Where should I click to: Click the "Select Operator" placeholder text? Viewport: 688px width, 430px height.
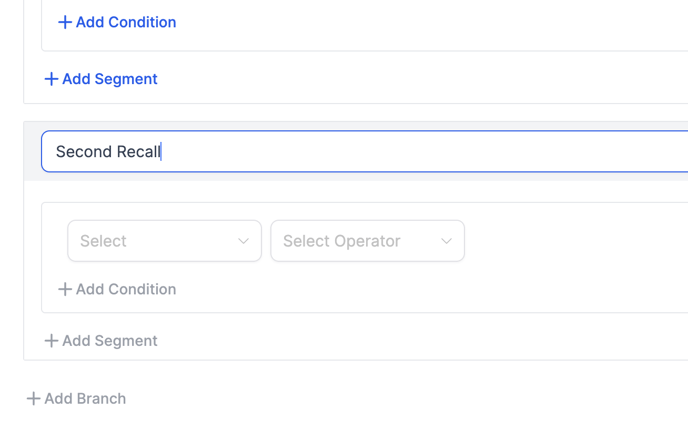pyautogui.click(x=341, y=241)
